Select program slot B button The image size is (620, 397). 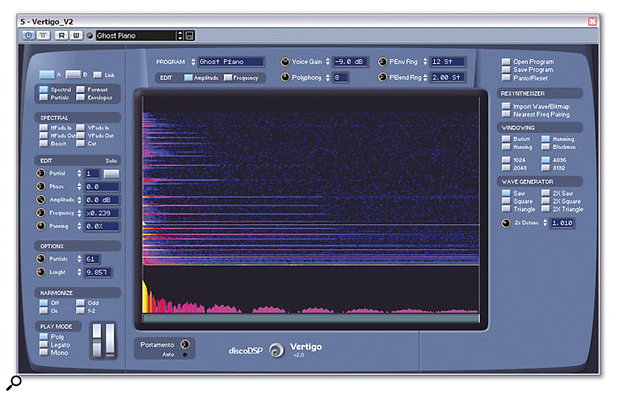click(x=73, y=74)
